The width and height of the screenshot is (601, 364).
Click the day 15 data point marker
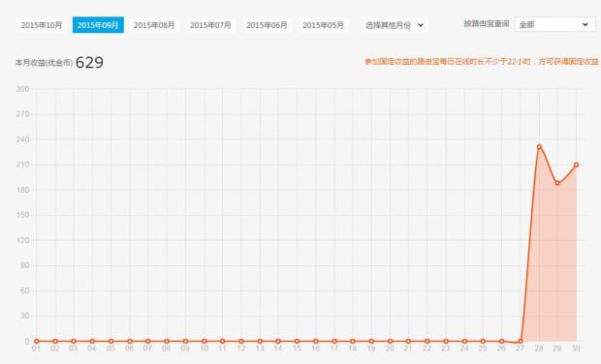tap(297, 341)
